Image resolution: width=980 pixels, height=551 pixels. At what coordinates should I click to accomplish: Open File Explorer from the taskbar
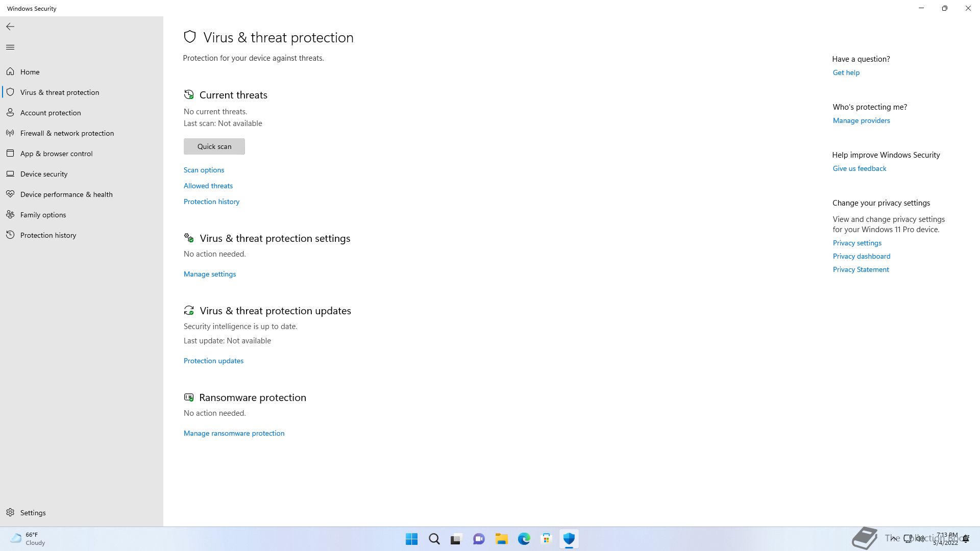(501, 539)
